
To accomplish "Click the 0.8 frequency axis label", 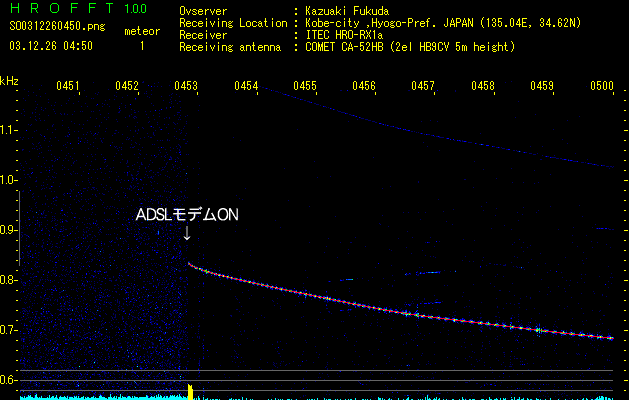I will click(10, 281).
